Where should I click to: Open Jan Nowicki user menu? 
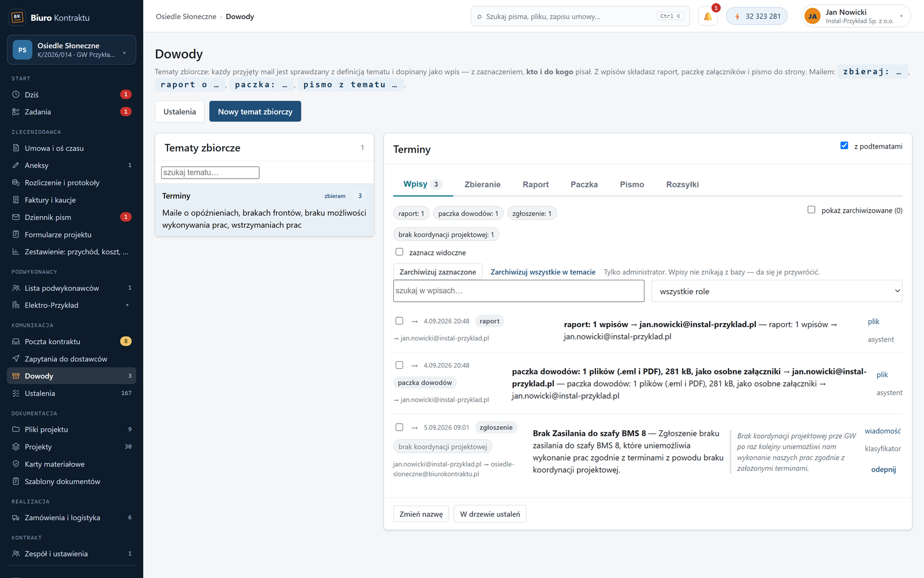[856, 16]
